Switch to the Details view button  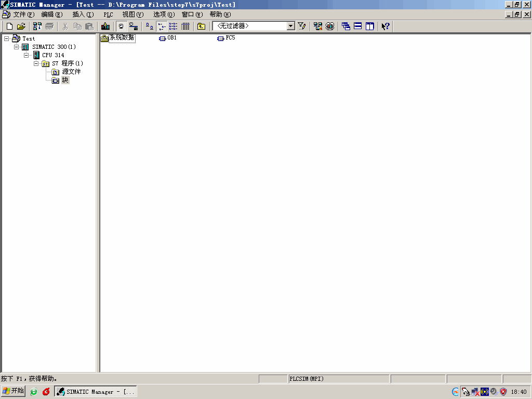[185, 26]
